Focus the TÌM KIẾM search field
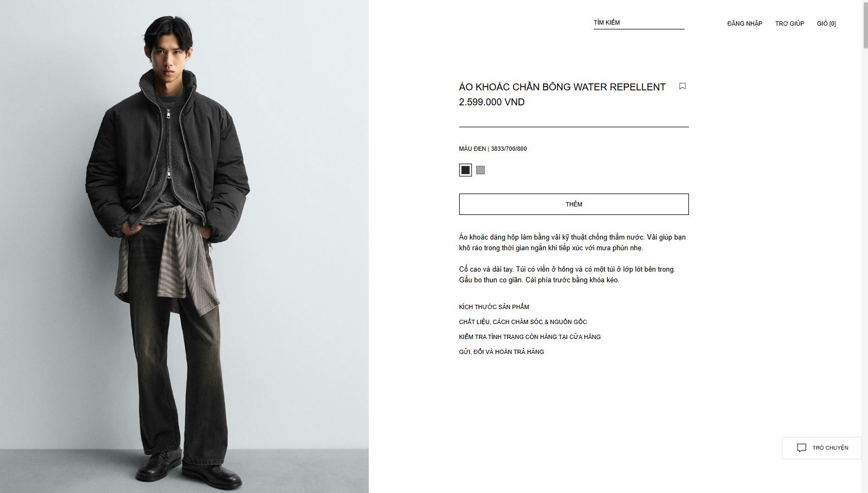This screenshot has height=493, width=868. click(639, 23)
